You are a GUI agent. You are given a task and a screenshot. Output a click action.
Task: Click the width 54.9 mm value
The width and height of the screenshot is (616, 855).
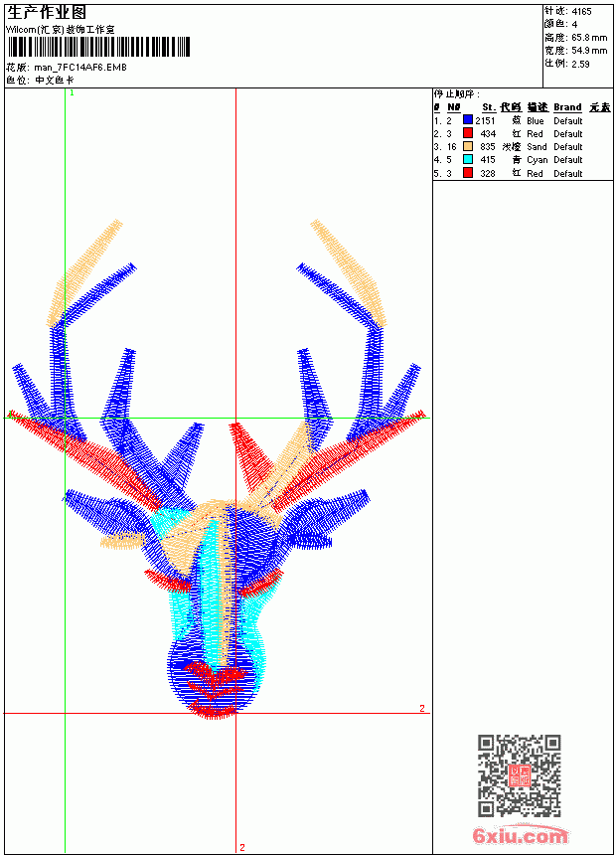pyautogui.click(x=589, y=51)
